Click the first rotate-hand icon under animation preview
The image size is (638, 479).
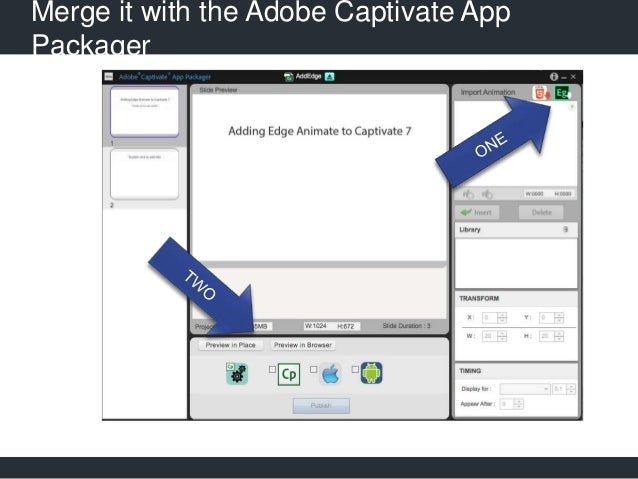pyautogui.click(x=468, y=194)
